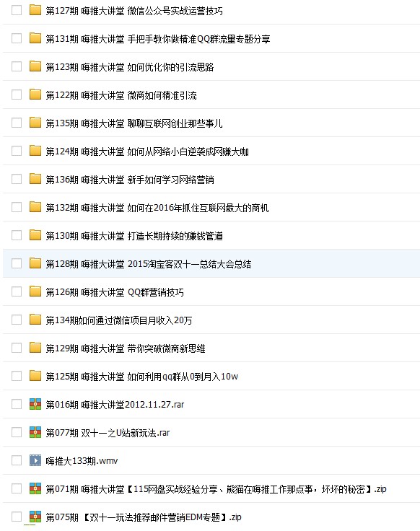Click zip archive icon of 第071期

click(35, 488)
